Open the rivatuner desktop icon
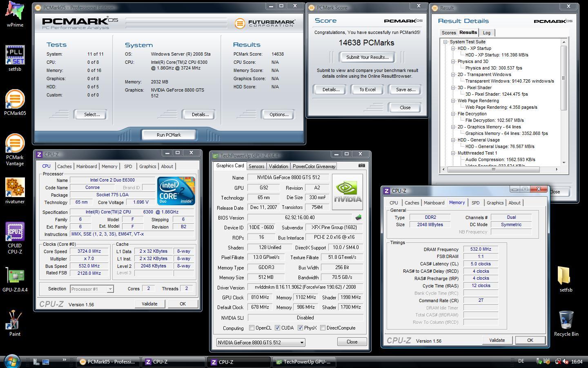Image resolution: width=588 pixels, height=368 pixels. pyautogui.click(x=15, y=191)
